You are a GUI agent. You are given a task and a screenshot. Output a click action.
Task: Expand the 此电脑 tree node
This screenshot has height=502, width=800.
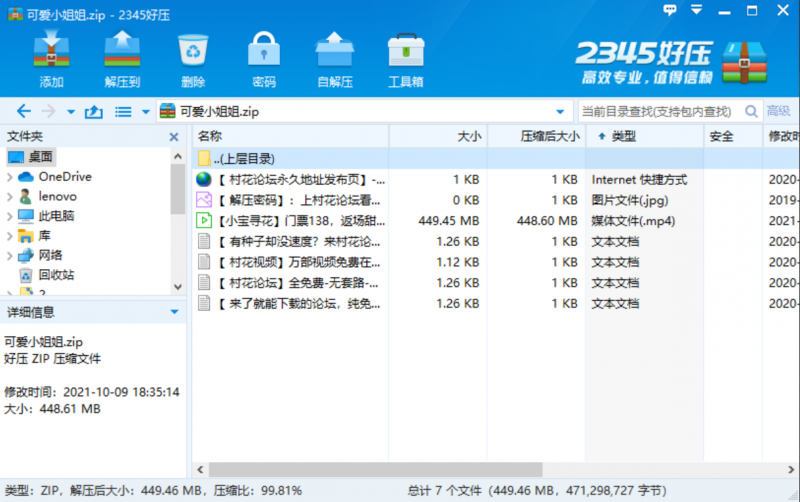click(10, 216)
